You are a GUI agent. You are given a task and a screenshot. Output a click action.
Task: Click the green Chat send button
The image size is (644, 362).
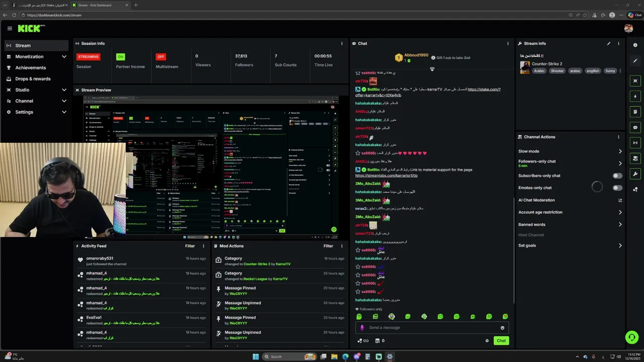point(501,340)
